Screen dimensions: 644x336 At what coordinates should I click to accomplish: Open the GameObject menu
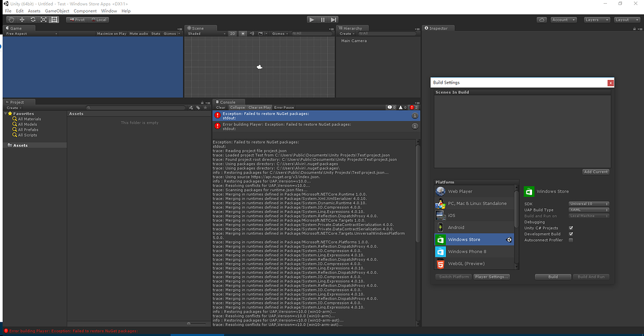click(x=57, y=11)
